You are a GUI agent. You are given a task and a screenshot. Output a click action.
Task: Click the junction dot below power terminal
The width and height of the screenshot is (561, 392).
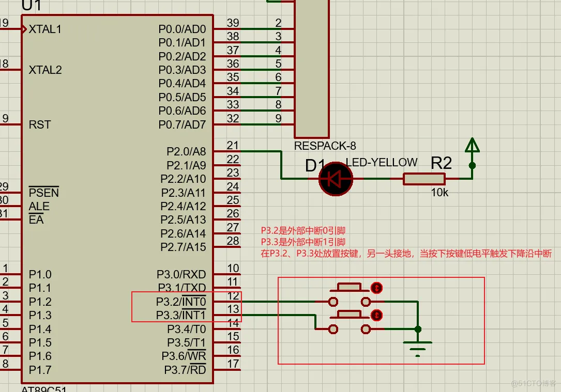472,166
